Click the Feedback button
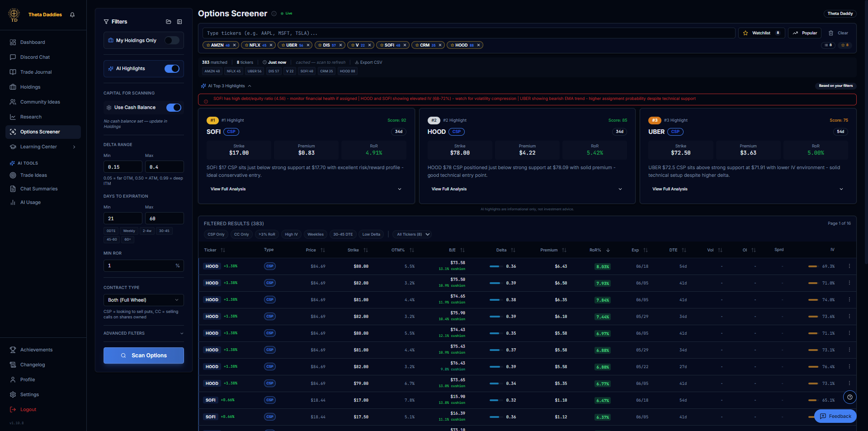The image size is (868, 431). (835, 416)
